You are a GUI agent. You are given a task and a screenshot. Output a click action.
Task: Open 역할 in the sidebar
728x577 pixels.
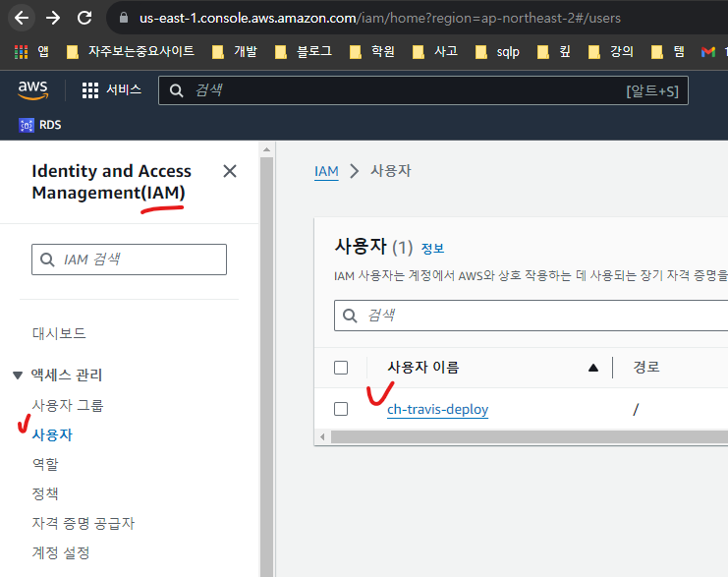pyautogui.click(x=45, y=464)
